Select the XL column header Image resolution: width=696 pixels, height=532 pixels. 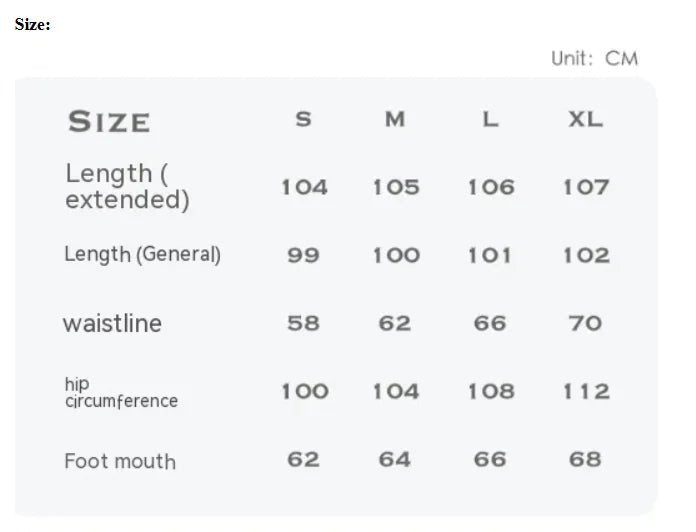pyautogui.click(x=585, y=119)
